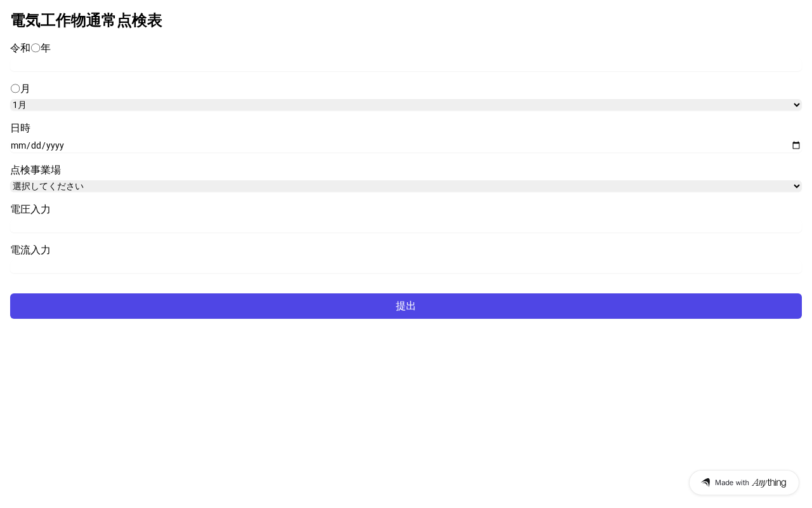
Task: Select the mm segment of the date field
Action: [16, 145]
